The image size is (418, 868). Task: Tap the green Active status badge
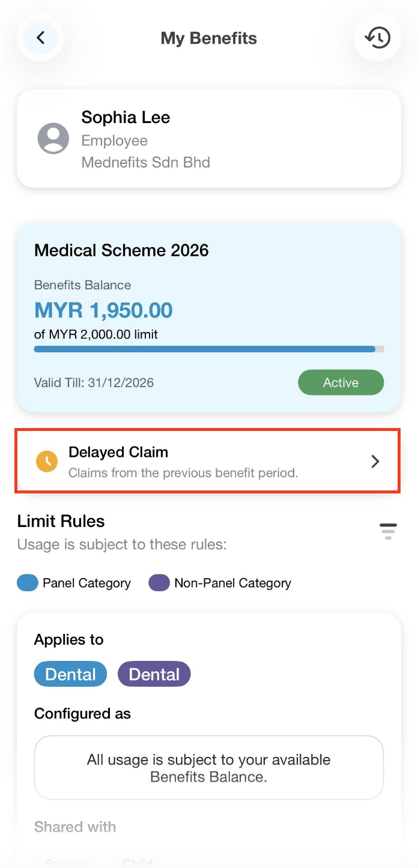click(x=341, y=382)
